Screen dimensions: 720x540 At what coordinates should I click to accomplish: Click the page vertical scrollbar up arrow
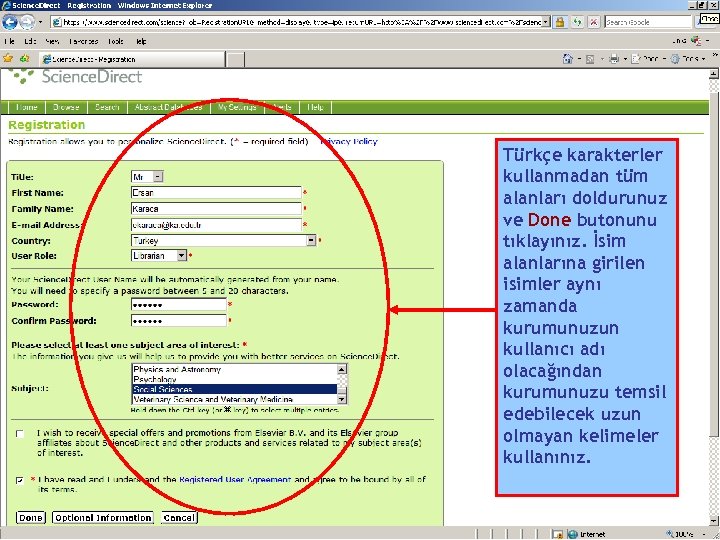tap(713, 74)
